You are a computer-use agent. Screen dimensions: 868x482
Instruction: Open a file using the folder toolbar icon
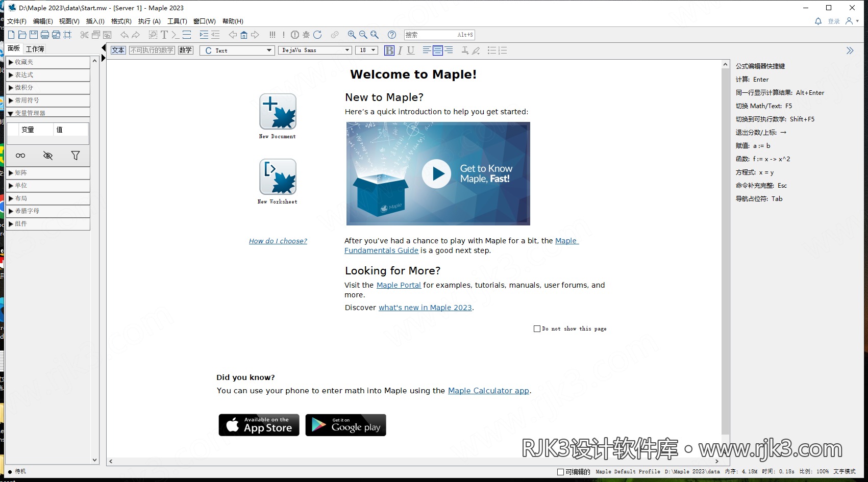[x=22, y=35]
